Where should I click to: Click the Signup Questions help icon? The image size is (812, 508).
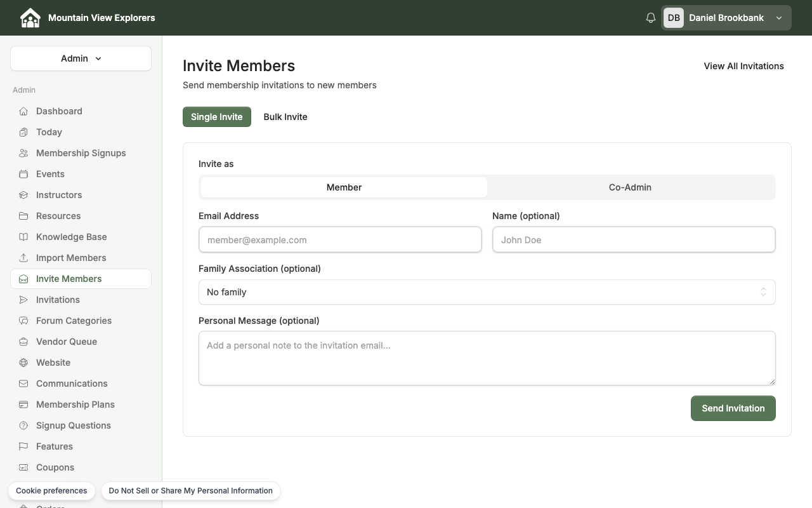(x=23, y=425)
